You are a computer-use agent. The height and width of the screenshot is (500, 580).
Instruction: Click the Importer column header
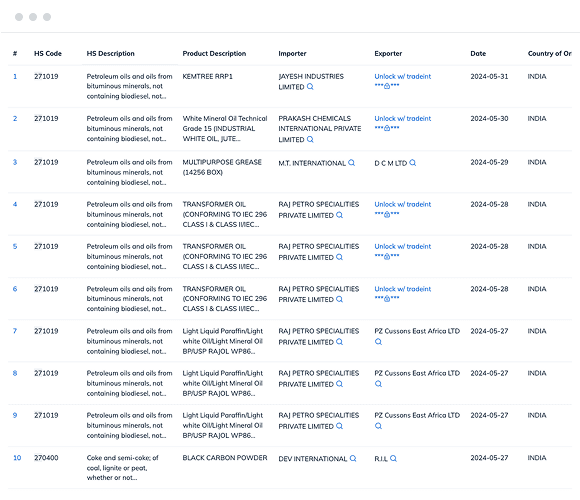(292, 54)
